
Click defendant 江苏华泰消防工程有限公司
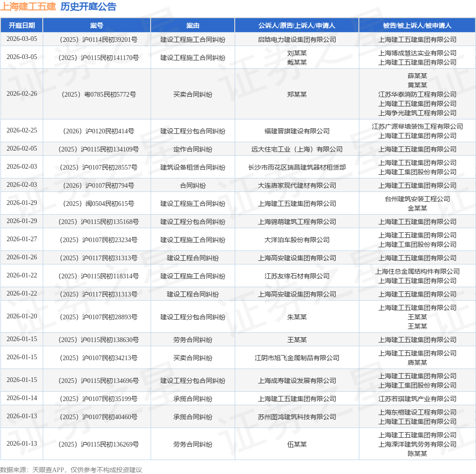(417, 94)
